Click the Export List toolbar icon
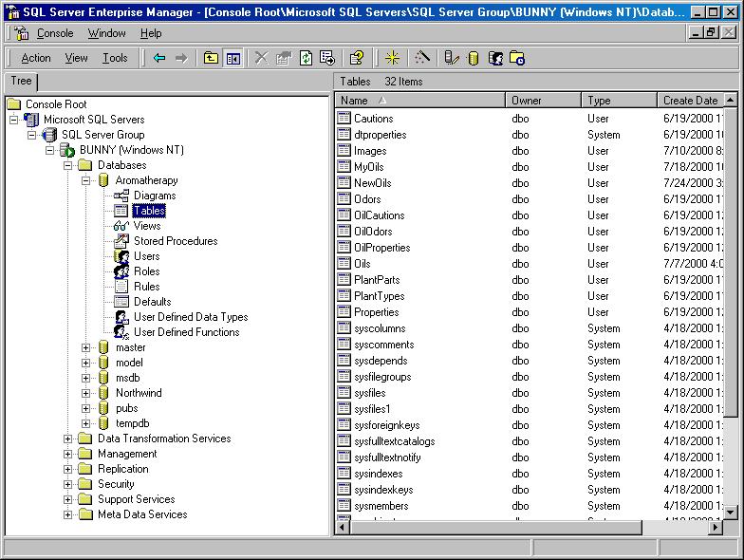The width and height of the screenshot is (744, 560). [327, 58]
